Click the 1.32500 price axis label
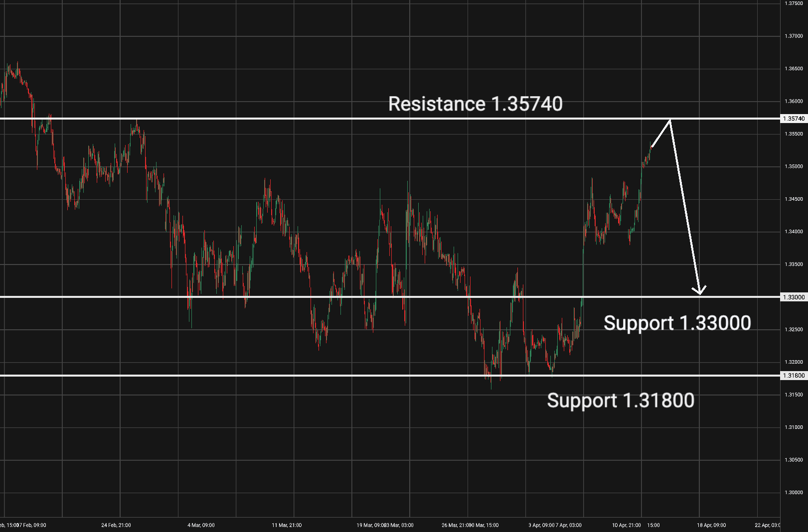The height and width of the screenshot is (532, 808). (x=794, y=329)
